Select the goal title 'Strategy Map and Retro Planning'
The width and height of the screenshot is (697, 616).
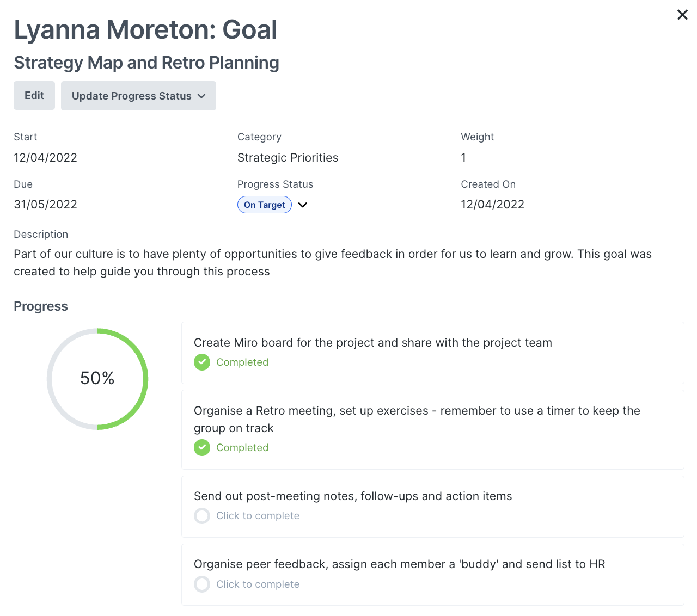click(x=146, y=62)
